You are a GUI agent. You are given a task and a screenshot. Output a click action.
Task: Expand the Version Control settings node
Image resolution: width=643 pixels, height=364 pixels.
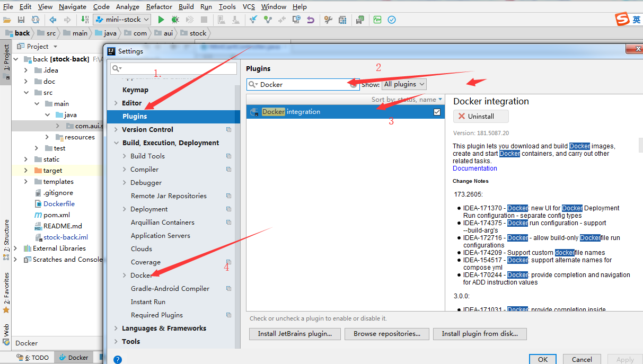pos(116,130)
